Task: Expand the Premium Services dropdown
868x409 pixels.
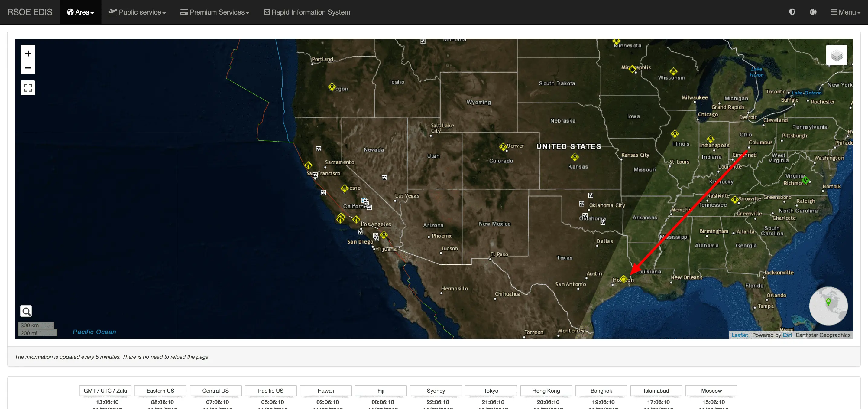Action: [x=215, y=12]
